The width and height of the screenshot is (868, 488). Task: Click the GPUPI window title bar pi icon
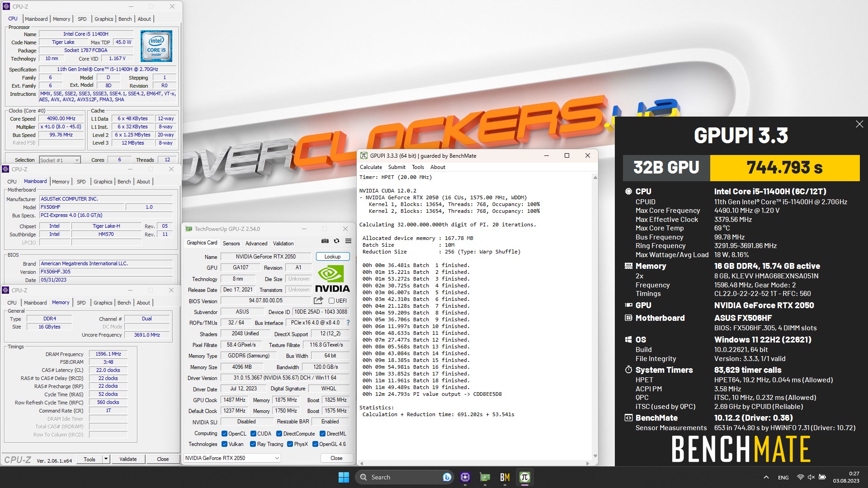363,155
